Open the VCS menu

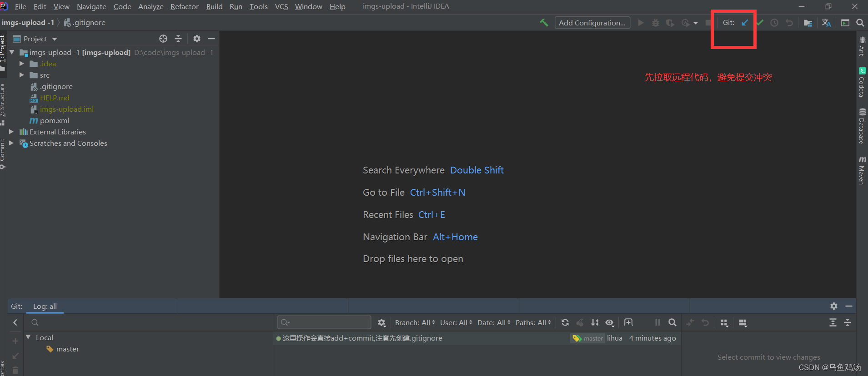coord(281,6)
